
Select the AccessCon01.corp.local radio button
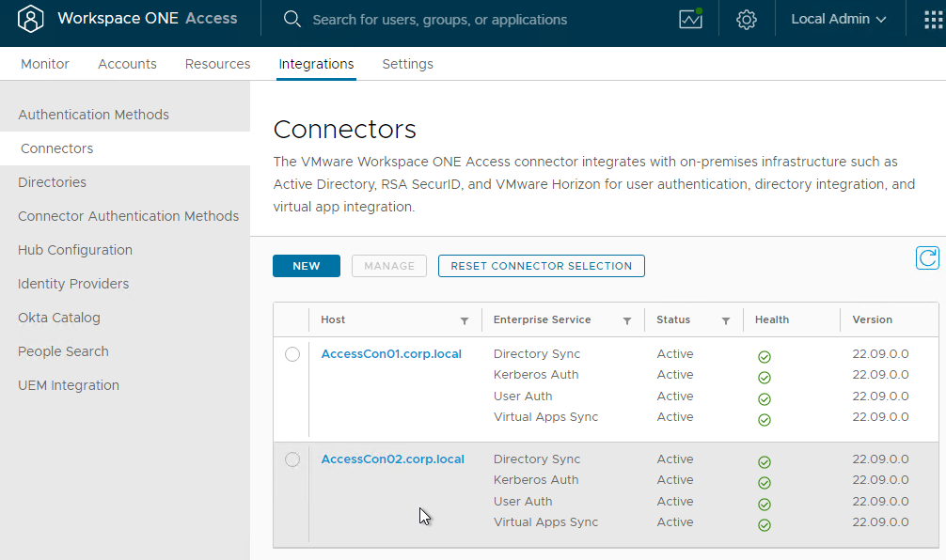point(292,354)
